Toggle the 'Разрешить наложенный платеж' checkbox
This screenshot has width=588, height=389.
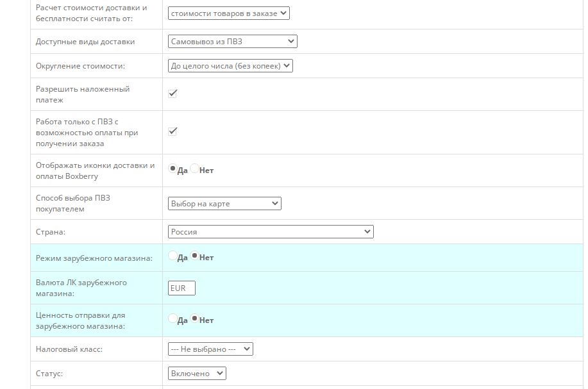pos(172,94)
